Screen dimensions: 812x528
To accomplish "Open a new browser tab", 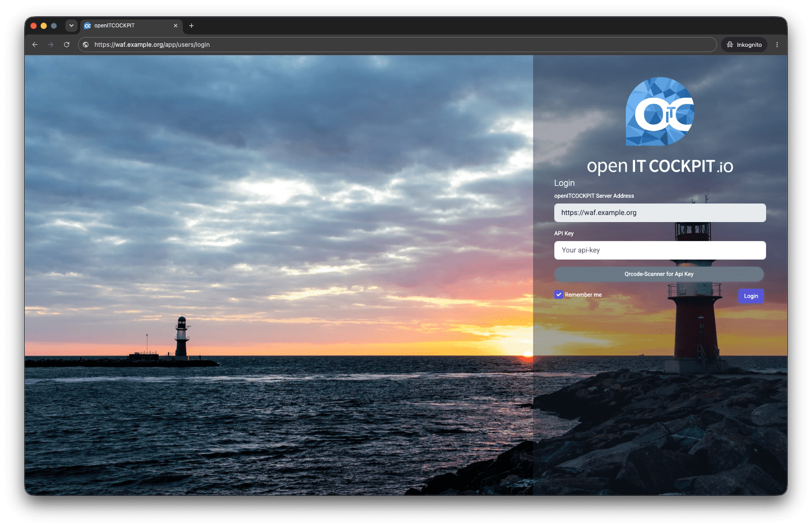I will tap(192, 26).
